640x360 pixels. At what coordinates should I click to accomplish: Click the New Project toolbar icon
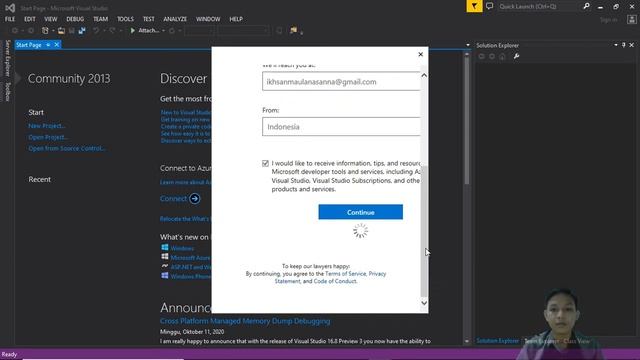pyautogui.click(x=45, y=31)
